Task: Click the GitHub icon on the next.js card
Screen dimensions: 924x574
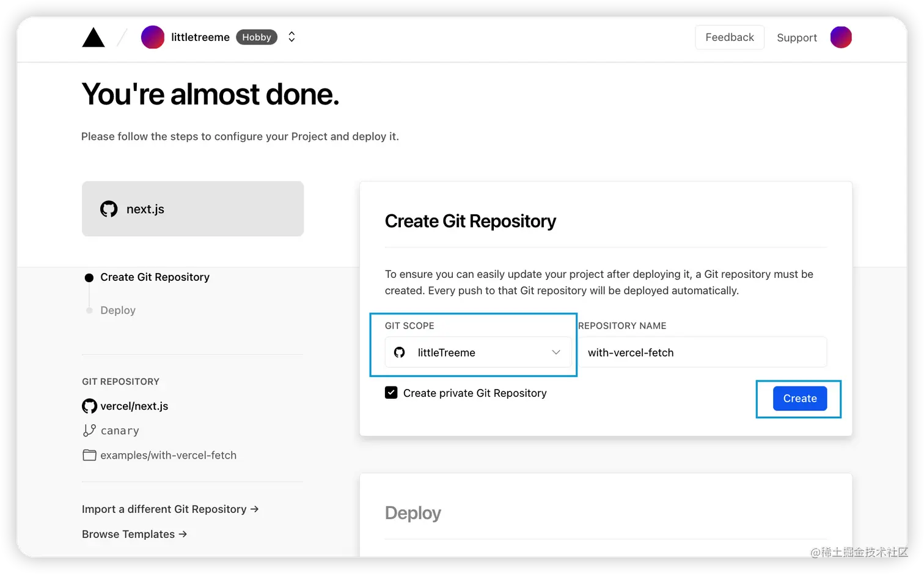Action: coord(108,208)
